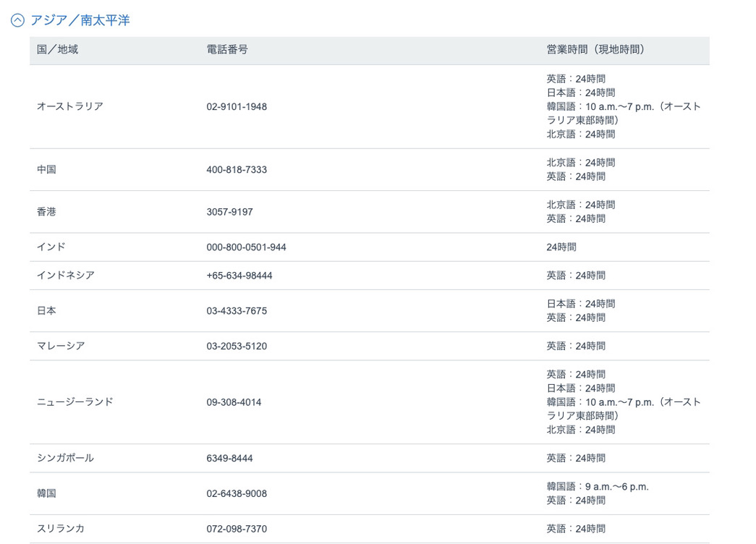Image resolution: width=756 pixels, height=544 pixels.
Task: Click Sri Lanka phone number 072-098-7370
Action: [x=237, y=529]
